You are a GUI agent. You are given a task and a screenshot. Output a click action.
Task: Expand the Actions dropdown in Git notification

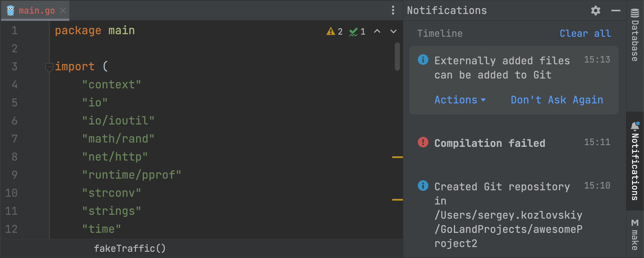click(460, 100)
